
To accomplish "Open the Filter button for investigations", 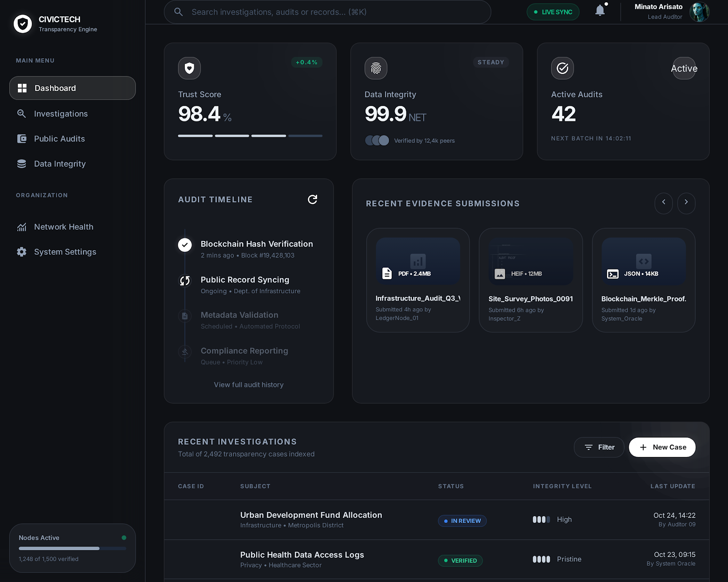I will coord(599,447).
